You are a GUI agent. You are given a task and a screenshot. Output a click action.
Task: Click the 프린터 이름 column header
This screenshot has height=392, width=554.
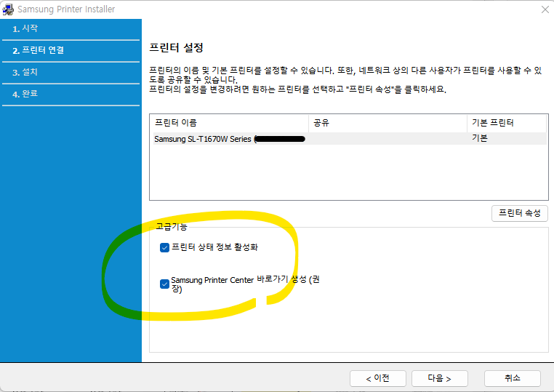(229, 123)
